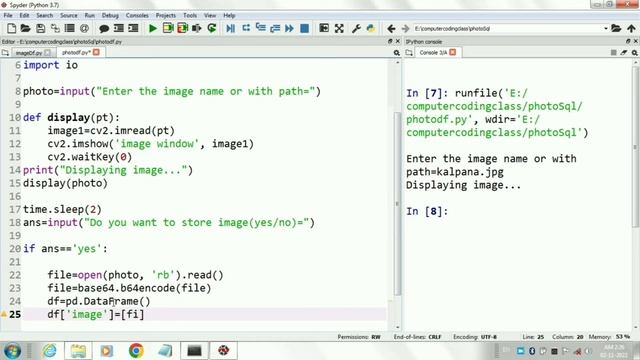Close the imageDf.py tab
The height and width of the screenshot is (360, 640).
[x=48, y=53]
